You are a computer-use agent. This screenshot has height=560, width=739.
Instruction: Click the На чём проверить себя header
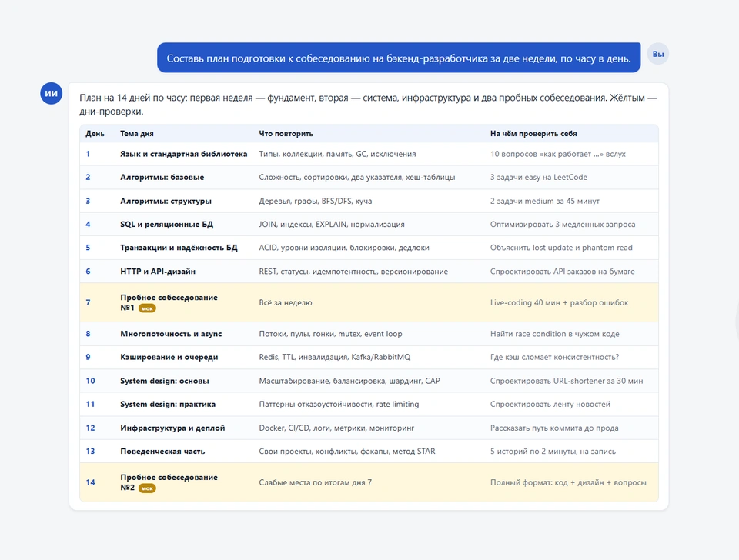(x=533, y=134)
